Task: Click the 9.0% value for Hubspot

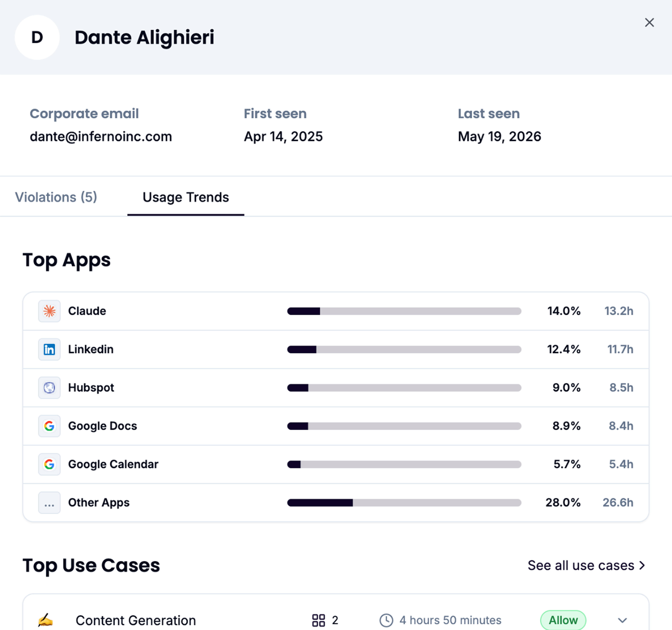Action: [567, 388]
